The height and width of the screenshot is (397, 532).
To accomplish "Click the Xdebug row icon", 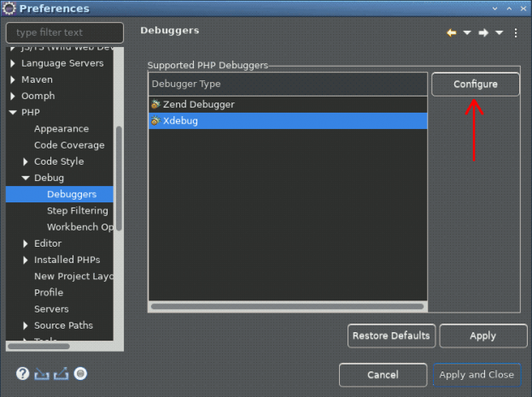I will 155,120.
